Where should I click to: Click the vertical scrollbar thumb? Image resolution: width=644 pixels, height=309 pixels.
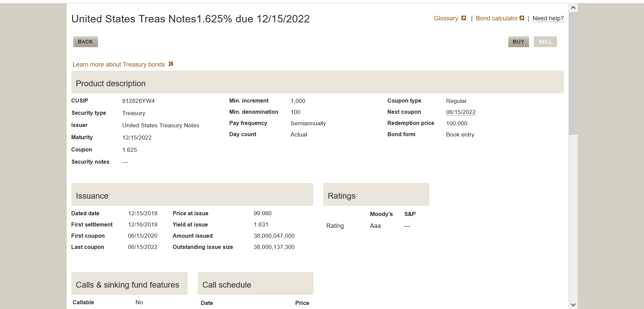pos(573,73)
